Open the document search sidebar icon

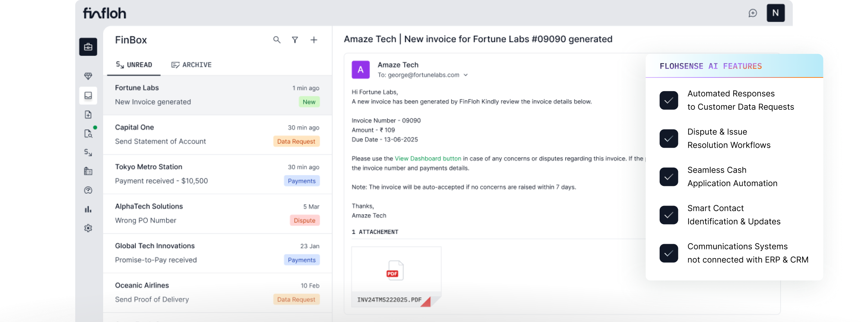pos(88,134)
